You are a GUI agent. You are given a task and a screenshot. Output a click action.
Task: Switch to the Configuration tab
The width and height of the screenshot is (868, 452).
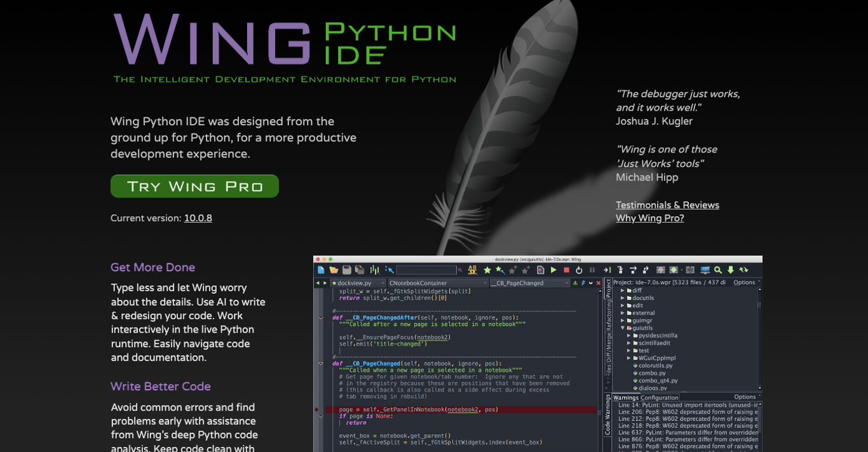pyautogui.click(x=660, y=397)
